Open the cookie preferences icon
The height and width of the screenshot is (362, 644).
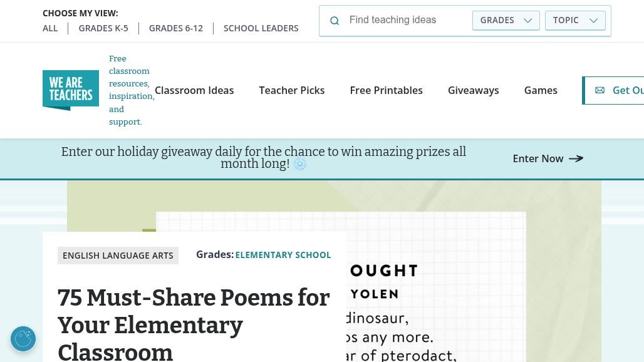23,339
